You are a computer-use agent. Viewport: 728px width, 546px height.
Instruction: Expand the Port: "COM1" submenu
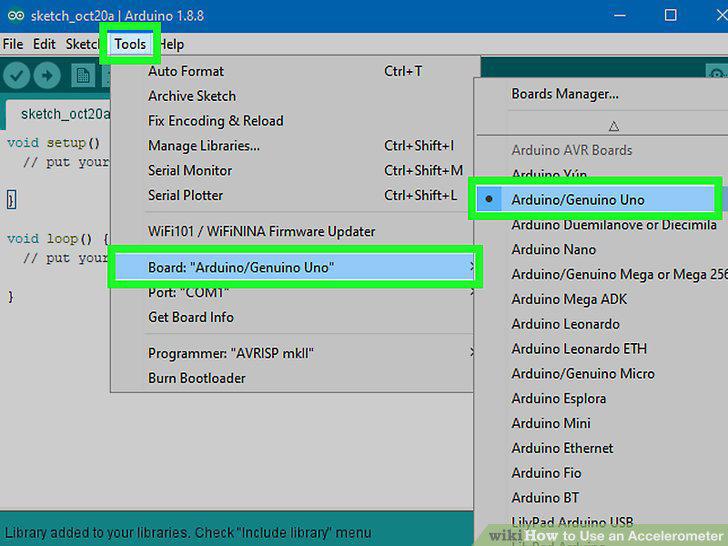[x=295, y=292]
